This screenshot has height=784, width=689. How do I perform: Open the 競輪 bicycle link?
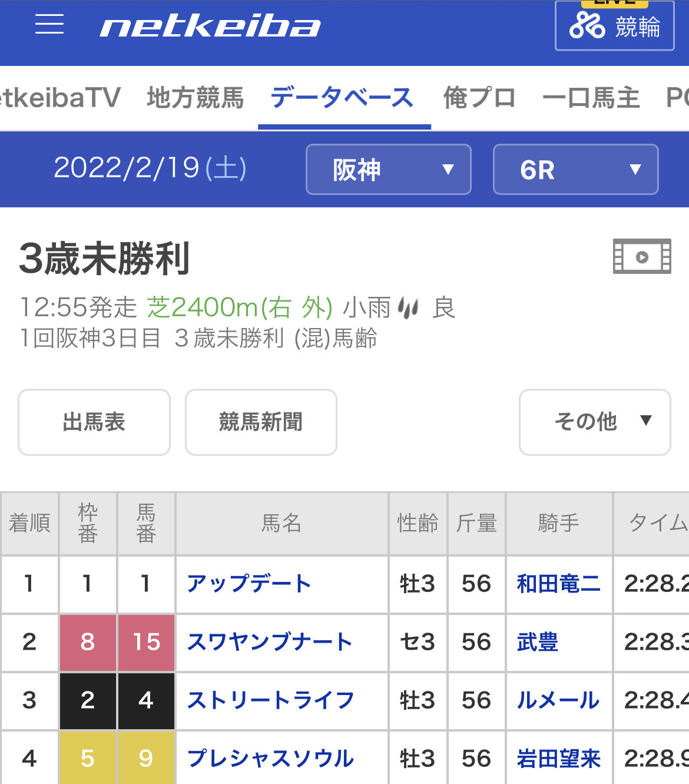coord(614,26)
